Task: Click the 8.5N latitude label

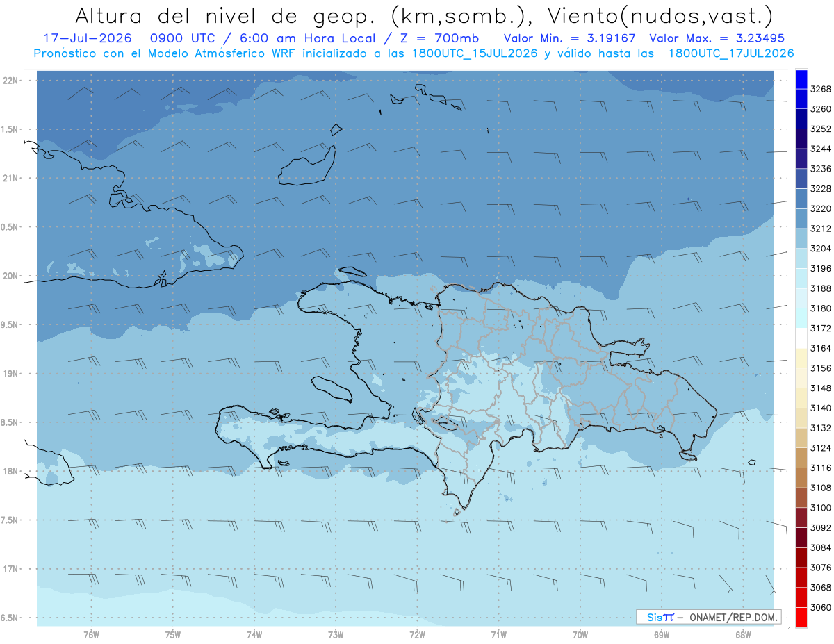Action: click(x=10, y=422)
